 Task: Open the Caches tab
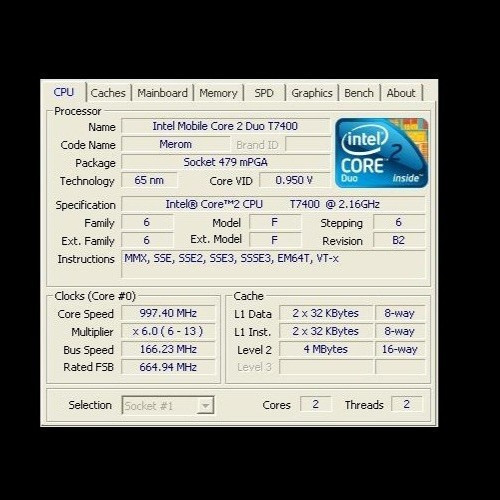[108, 93]
